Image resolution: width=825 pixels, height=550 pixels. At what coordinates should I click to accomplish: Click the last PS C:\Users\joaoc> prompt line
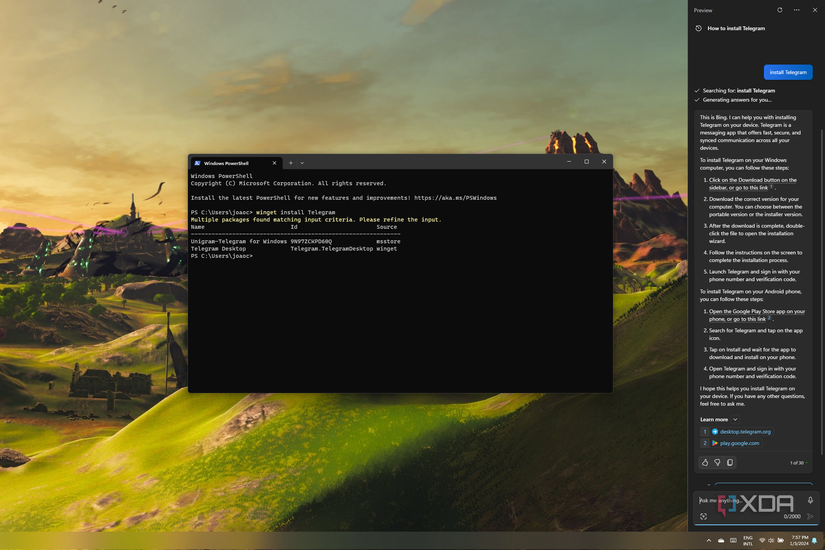(x=222, y=256)
